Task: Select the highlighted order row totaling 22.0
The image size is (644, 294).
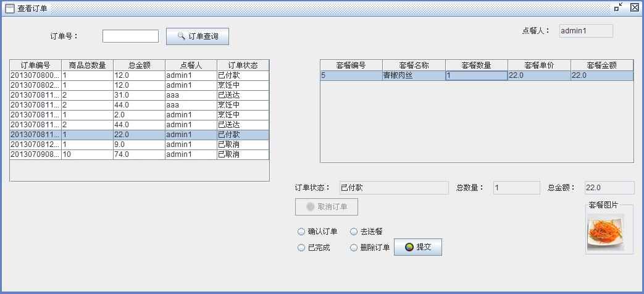Action: coord(139,135)
